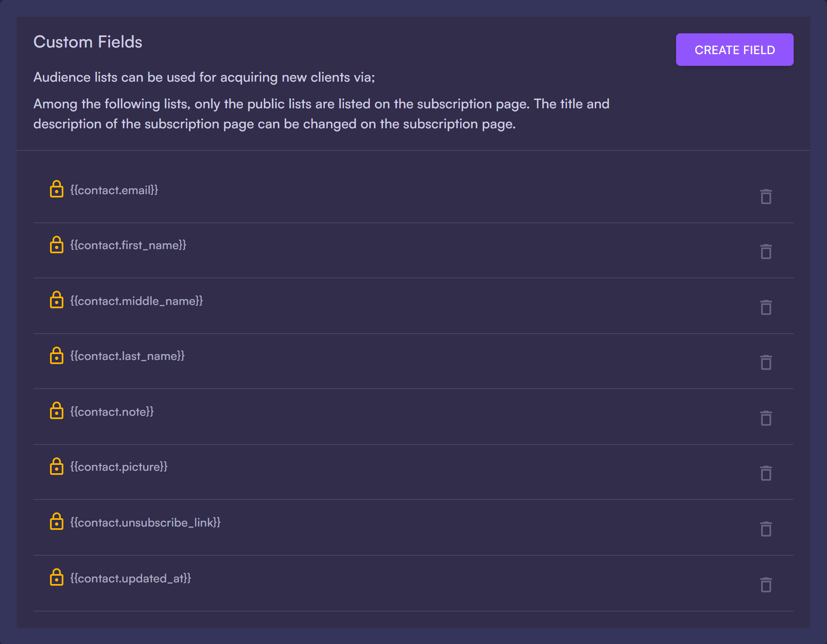
Task: Select the {{contact.middle_name}} field label
Action: (136, 301)
